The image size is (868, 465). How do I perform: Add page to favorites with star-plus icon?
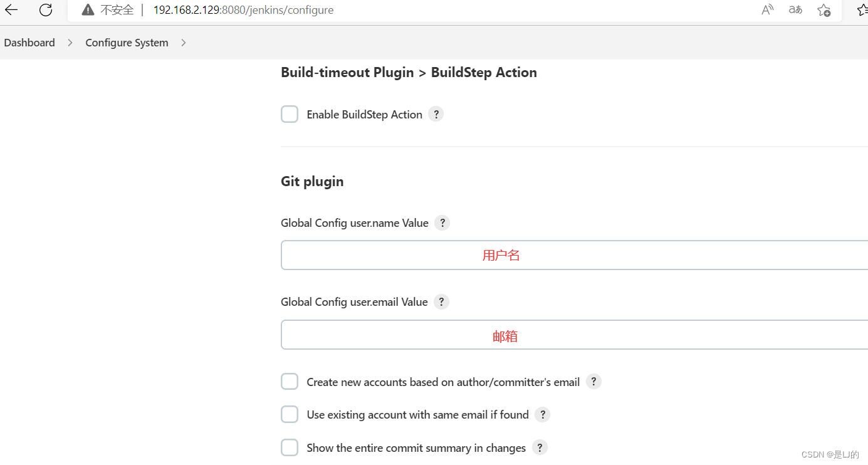824,10
